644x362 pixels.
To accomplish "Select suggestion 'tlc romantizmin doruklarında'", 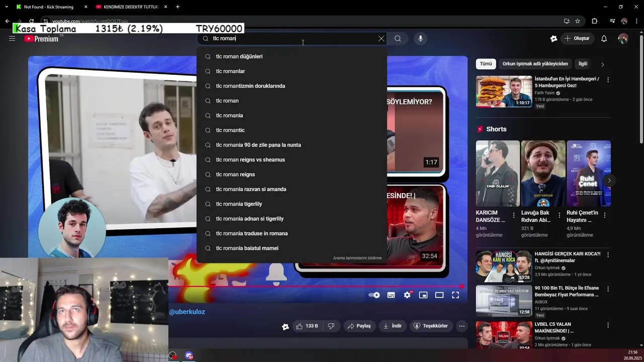I will coord(292,86).
